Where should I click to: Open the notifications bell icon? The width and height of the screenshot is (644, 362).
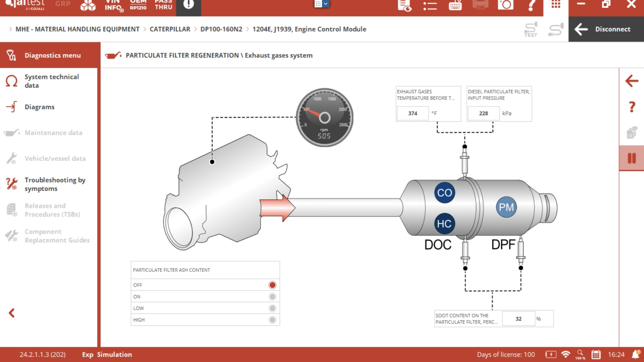pyautogui.click(x=635, y=354)
